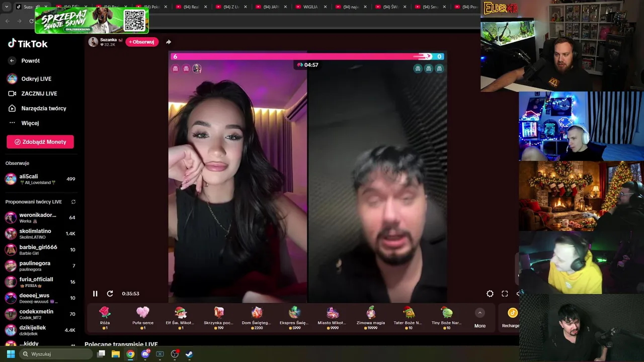Screen dimensions: 644x362
Task: Open Narzędzia twórcy in the sidebar
Action: (43, 108)
